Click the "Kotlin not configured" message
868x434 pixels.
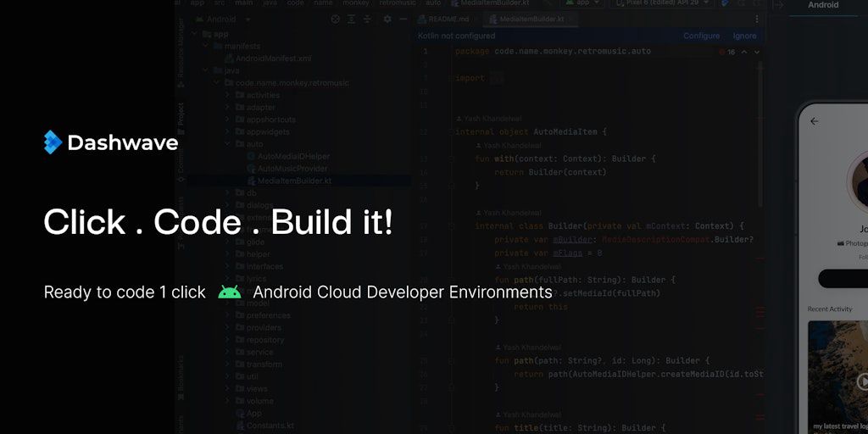click(457, 36)
